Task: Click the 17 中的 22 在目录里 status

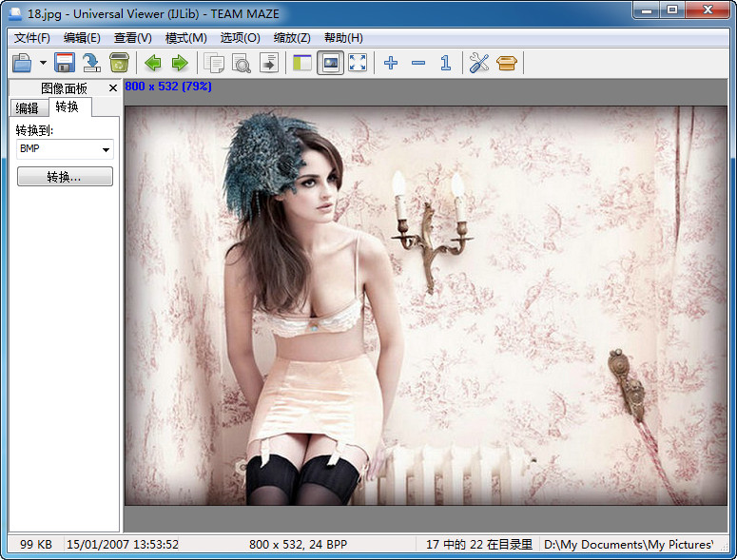Action: click(x=479, y=545)
